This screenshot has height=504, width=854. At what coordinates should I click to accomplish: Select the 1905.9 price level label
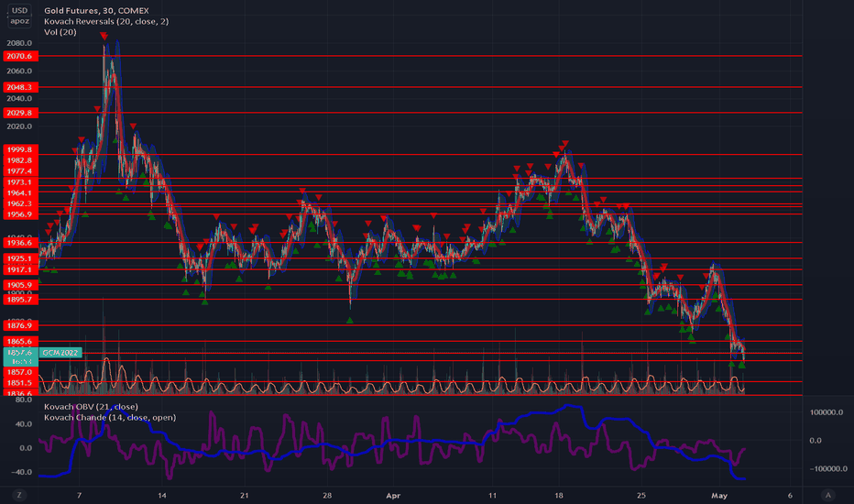[19, 285]
